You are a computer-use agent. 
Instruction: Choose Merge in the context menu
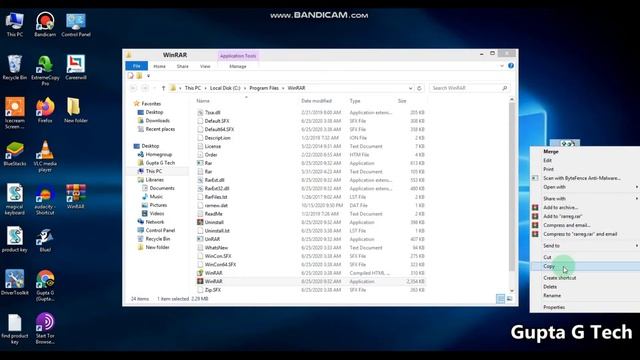[x=584, y=151]
